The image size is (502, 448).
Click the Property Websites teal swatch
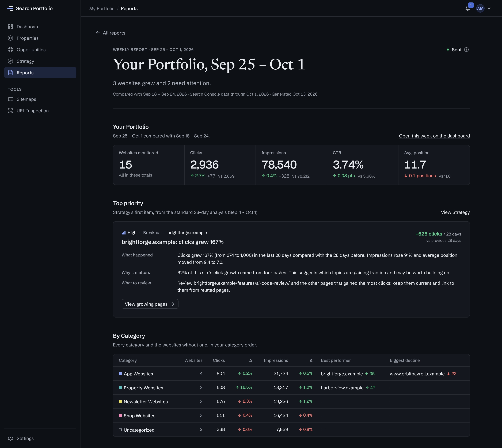coord(120,388)
